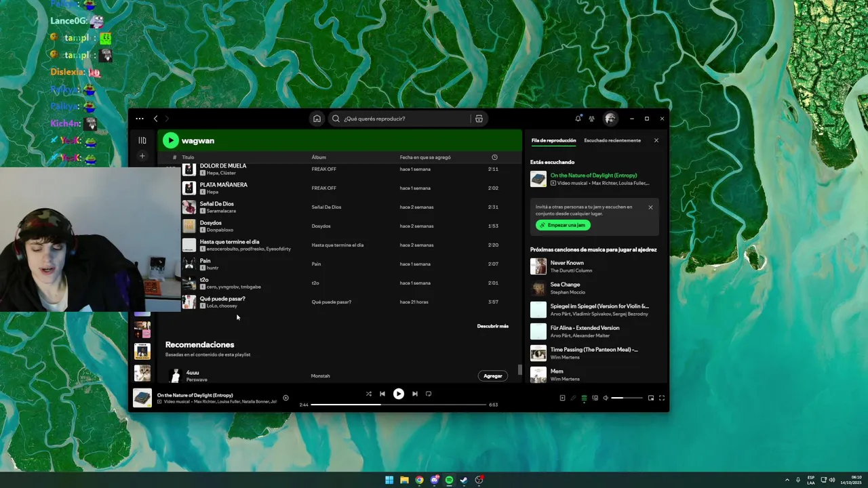The image size is (868, 488).
Task: Enter full screen mode
Action: pos(662,398)
